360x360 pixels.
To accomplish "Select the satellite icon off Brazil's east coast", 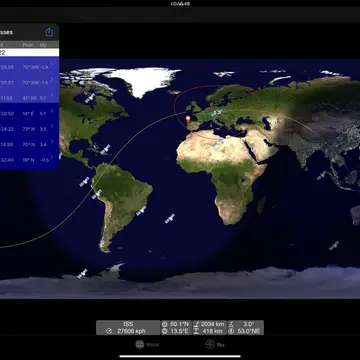I will point(141,211).
